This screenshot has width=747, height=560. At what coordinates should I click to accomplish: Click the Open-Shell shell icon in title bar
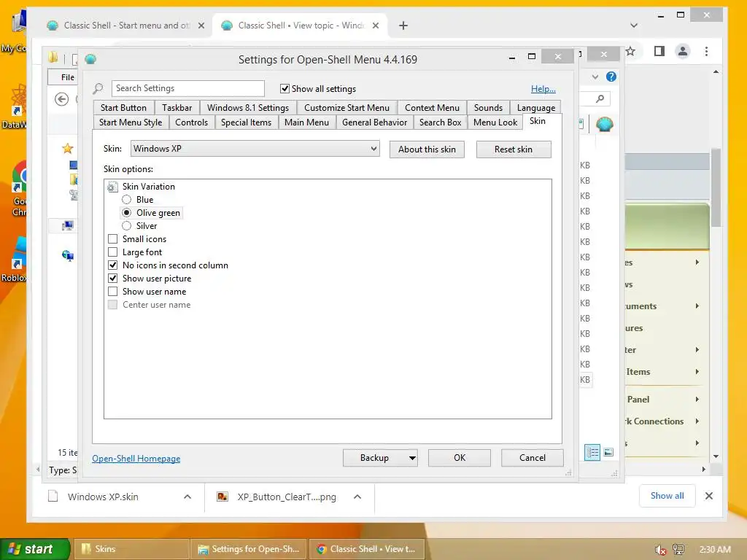[x=90, y=59]
